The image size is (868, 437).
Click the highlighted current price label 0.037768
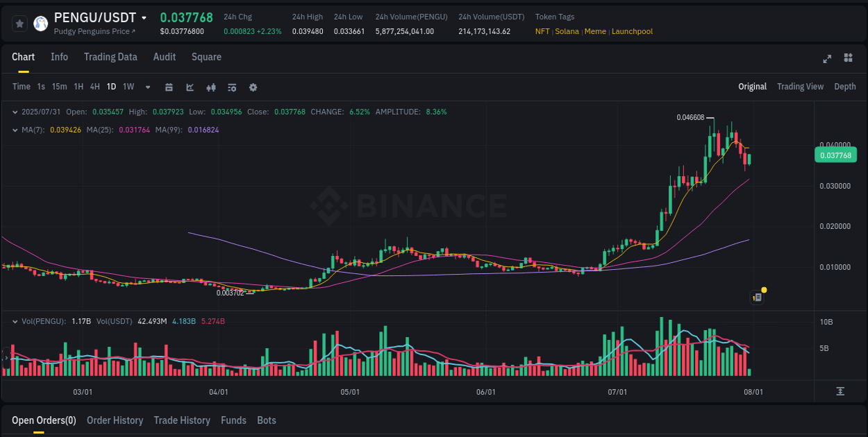(836, 155)
